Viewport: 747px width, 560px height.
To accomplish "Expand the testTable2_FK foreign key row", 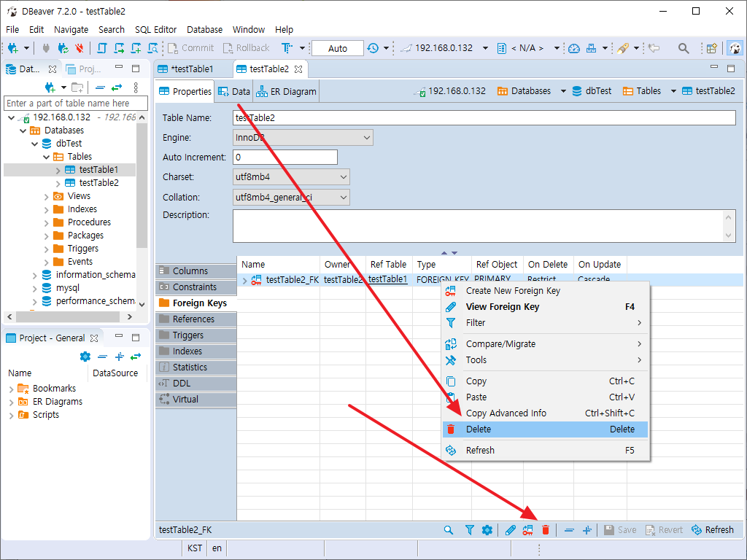I will pos(244,280).
